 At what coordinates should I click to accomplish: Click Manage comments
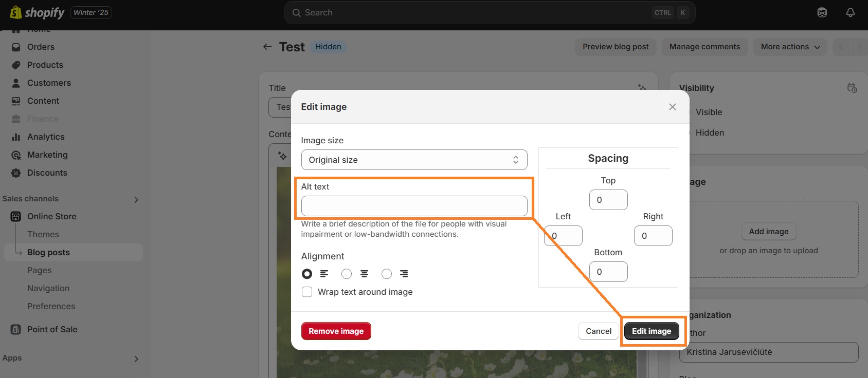tap(704, 47)
